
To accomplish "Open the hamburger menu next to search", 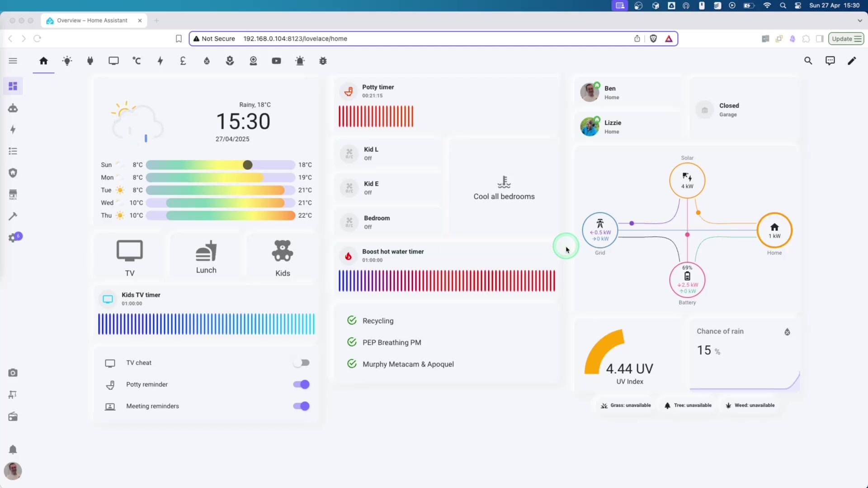I will (13, 61).
